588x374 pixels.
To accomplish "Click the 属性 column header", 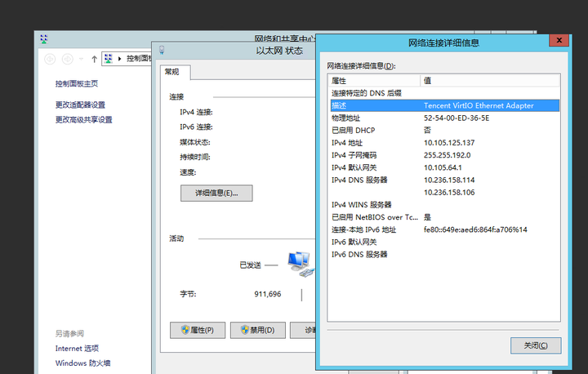I will 373,81.
